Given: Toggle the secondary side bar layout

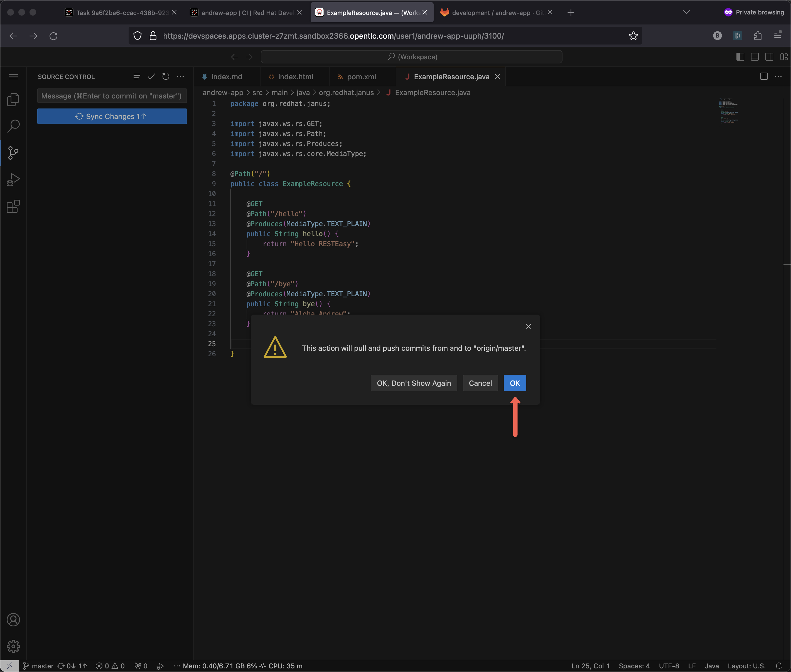Looking at the screenshot, I should 769,57.
